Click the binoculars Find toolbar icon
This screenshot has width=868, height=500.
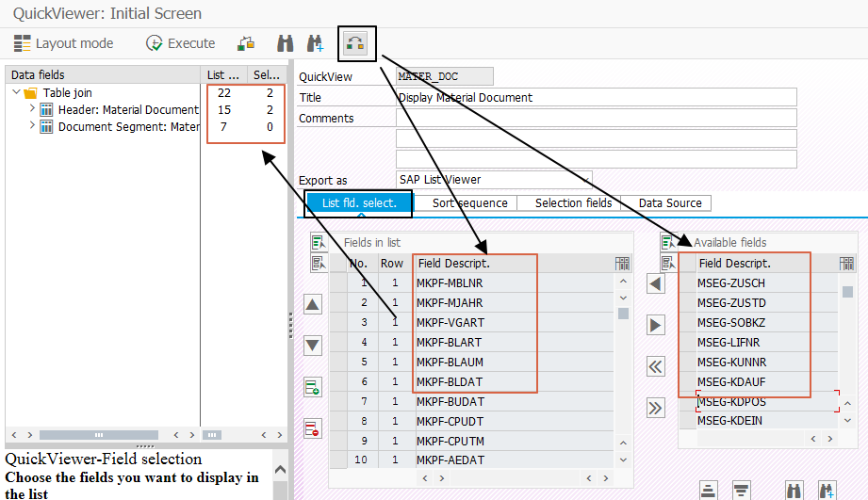click(x=285, y=43)
